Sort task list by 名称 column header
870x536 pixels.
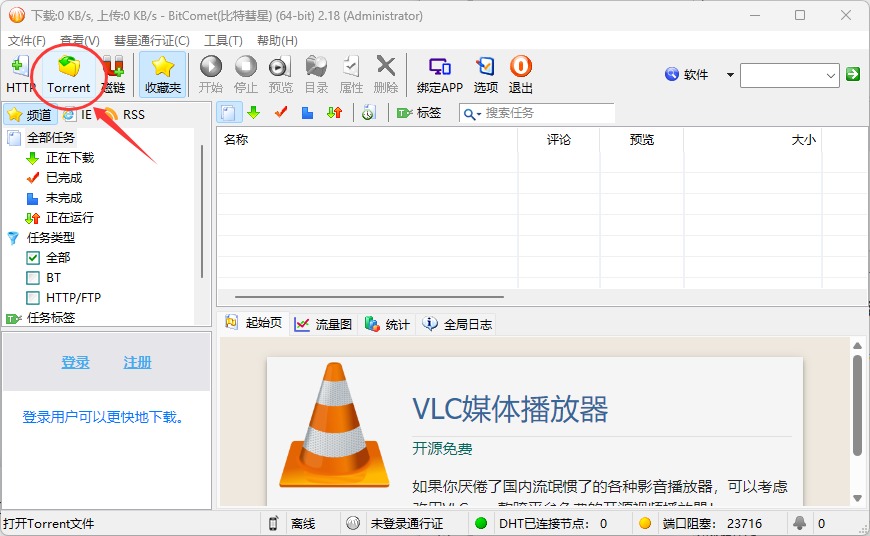coord(367,139)
